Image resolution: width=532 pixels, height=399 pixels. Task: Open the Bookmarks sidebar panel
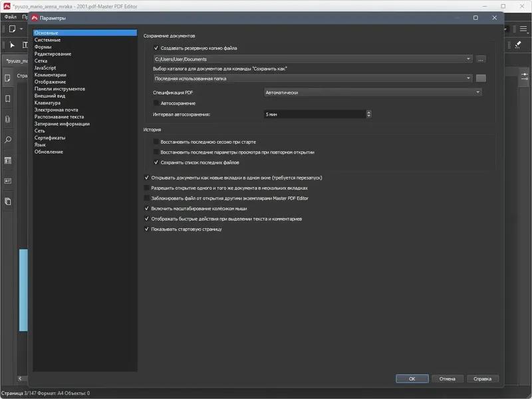(8, 98)
